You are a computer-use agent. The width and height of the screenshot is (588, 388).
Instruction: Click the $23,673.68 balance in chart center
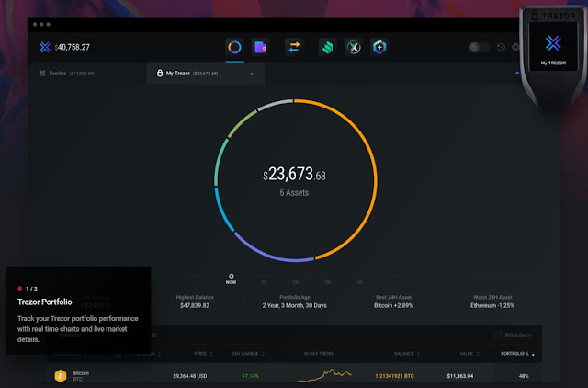point(294,174)
